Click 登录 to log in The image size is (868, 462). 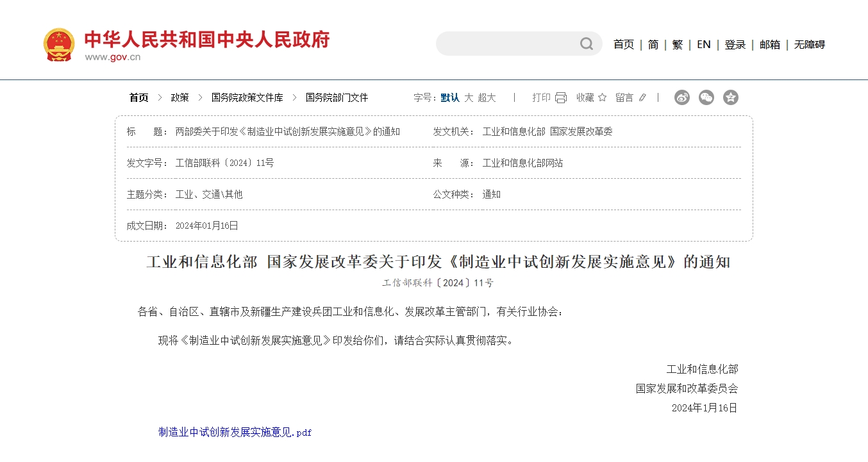point(735,44)
